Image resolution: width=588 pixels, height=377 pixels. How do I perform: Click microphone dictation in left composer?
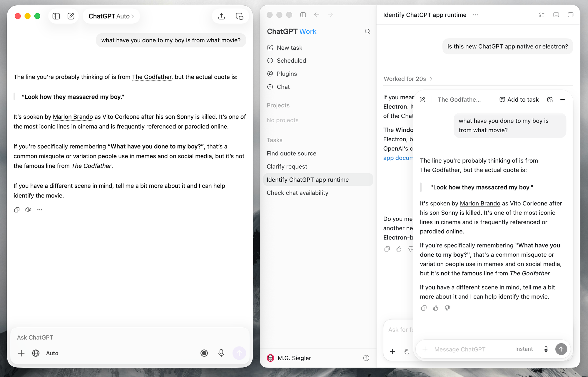(221, 353)
